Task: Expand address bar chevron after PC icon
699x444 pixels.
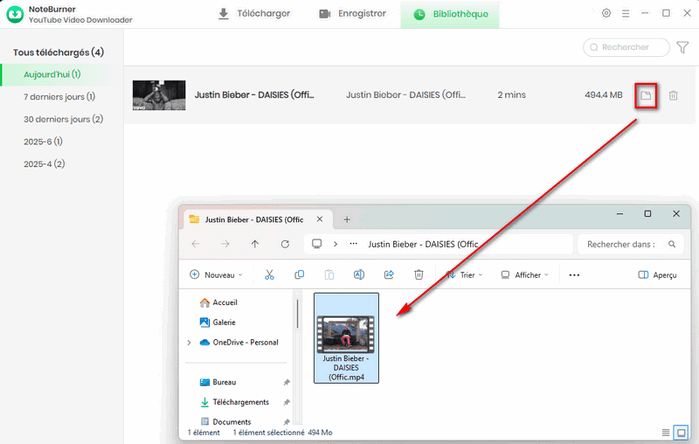Action: pos(335,244)
